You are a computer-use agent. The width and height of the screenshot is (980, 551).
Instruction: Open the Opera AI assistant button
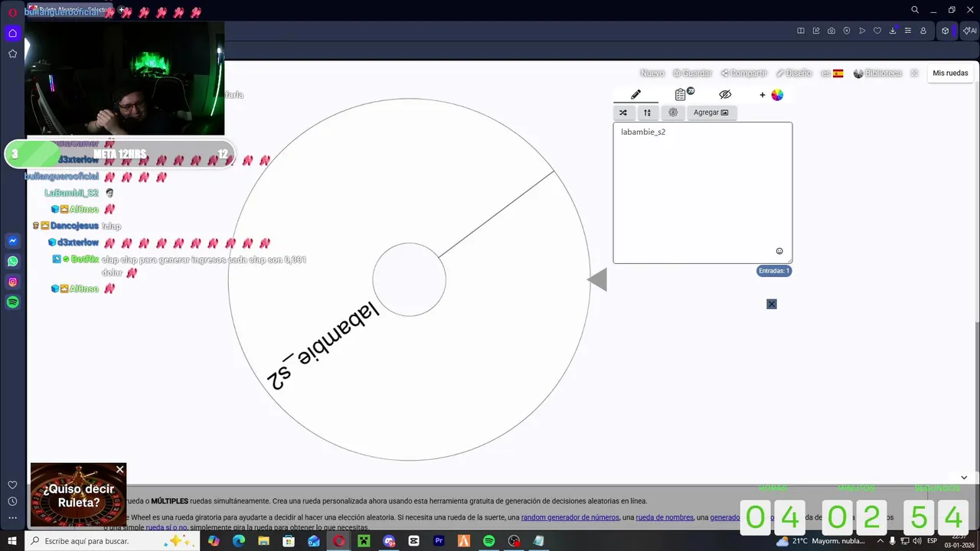pyautogui.click(x=970, y=31)
